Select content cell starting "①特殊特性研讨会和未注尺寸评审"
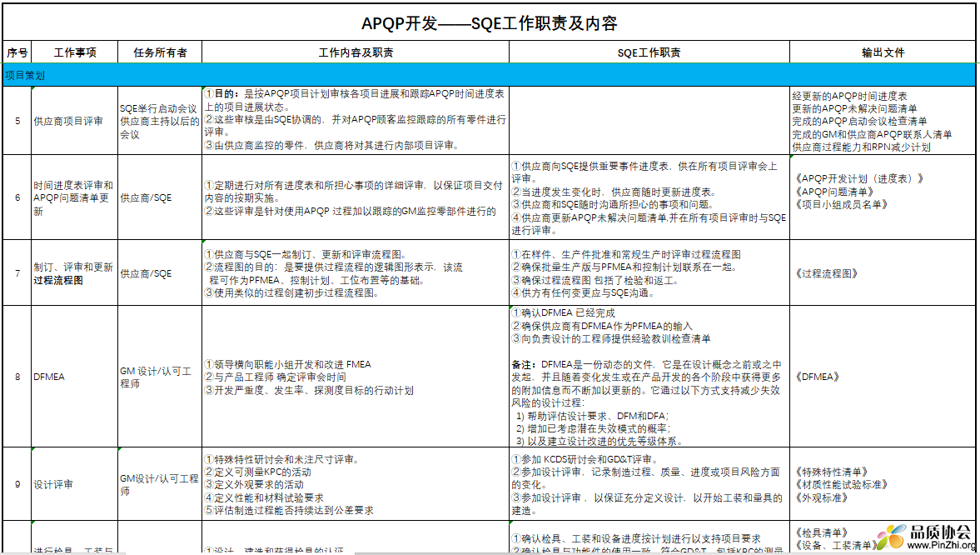Screen dimensions: 980x555 (356, 483)
